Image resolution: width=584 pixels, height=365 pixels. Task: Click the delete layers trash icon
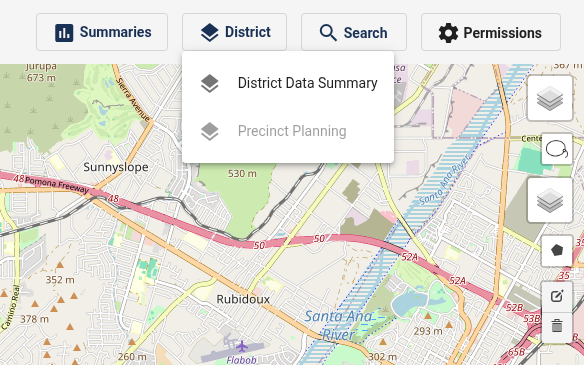pyautogui.click(x=557, y=327)
